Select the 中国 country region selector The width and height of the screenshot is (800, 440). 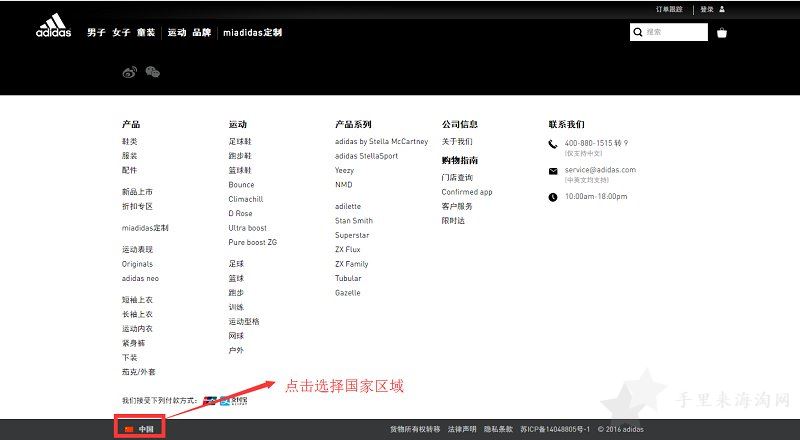point(139,429)
